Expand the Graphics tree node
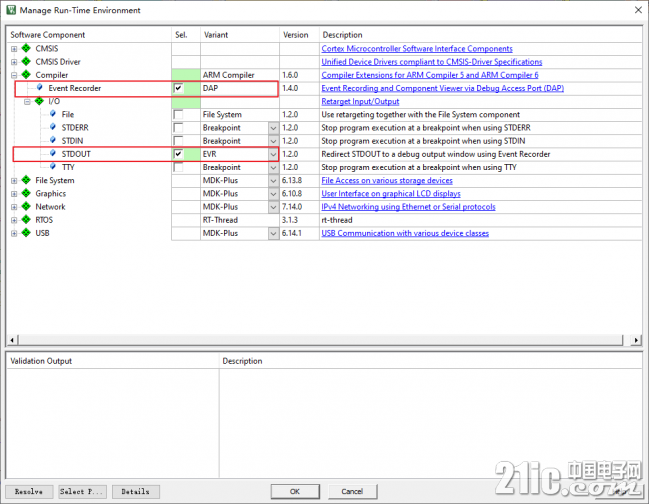 [x=14, y=194]
